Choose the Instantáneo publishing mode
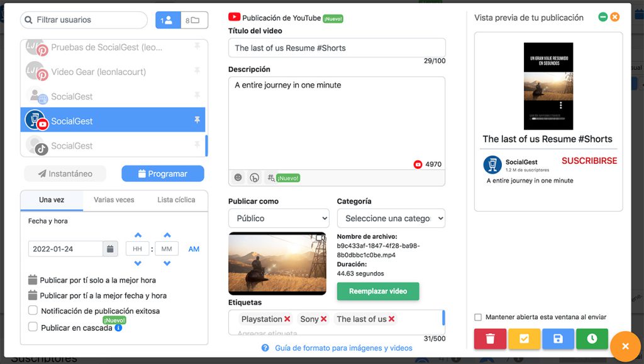The image size is (644, 364). point(65,174)
